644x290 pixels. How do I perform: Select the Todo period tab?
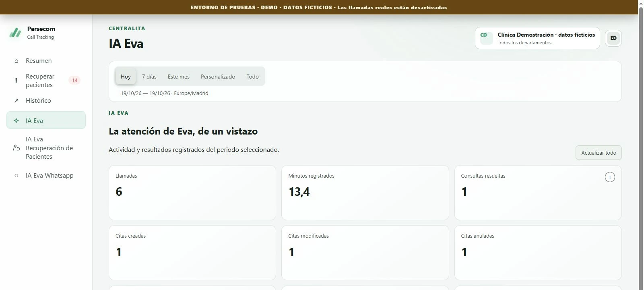tap(252, 77)
